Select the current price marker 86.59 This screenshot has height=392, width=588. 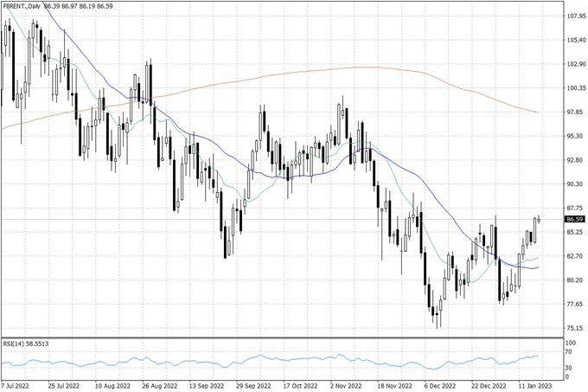(x=553, y=220)
